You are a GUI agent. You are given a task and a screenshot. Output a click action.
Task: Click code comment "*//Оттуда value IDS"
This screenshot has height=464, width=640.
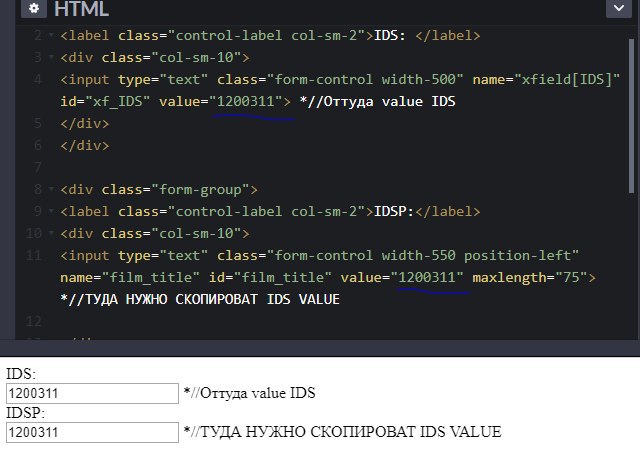(378, 101)
